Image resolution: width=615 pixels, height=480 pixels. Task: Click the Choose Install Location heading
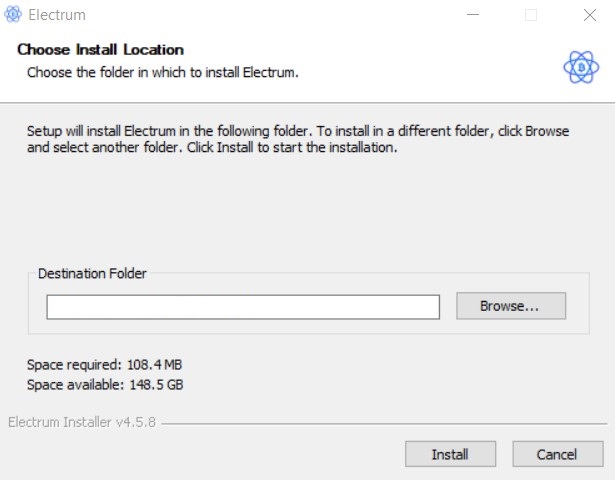pyautogui.click(x=100, y=50)
